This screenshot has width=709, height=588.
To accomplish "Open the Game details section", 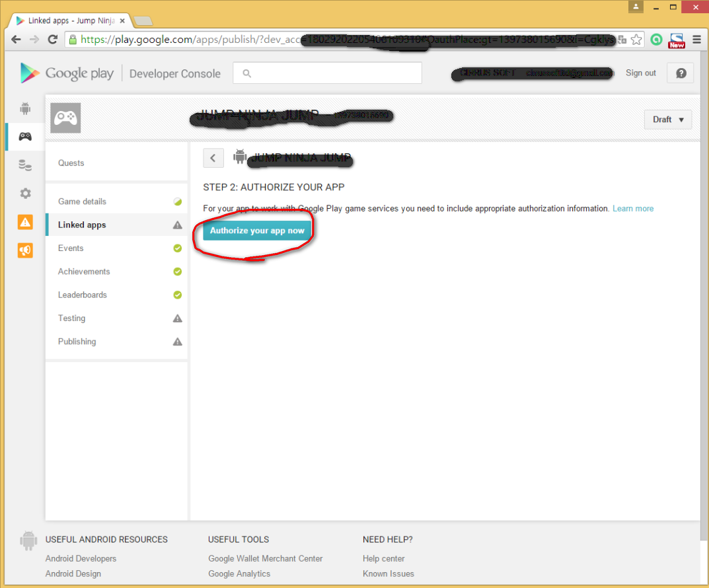I will (x=116, y=202).
